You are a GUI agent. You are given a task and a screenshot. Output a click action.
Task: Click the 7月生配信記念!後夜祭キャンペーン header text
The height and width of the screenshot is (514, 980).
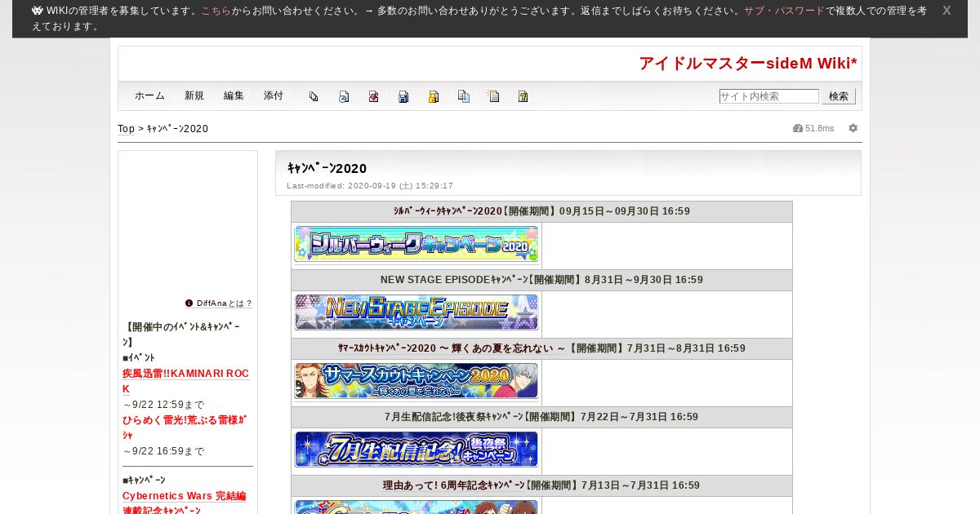tap(455, 417)
